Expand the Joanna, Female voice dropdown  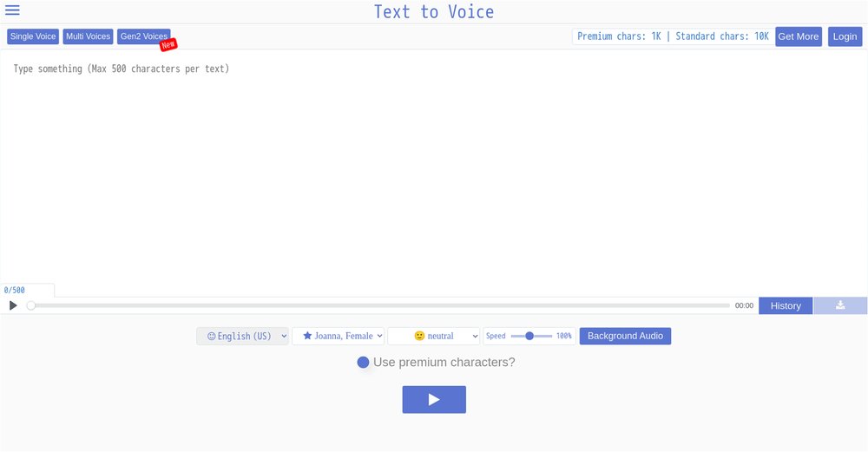tap(338, 336)
